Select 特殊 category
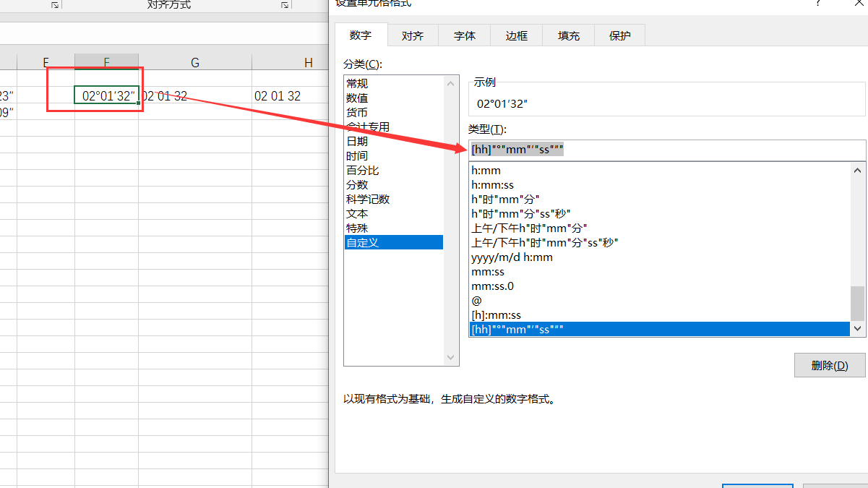Screen dimensions: 868x488 [394, 228]
